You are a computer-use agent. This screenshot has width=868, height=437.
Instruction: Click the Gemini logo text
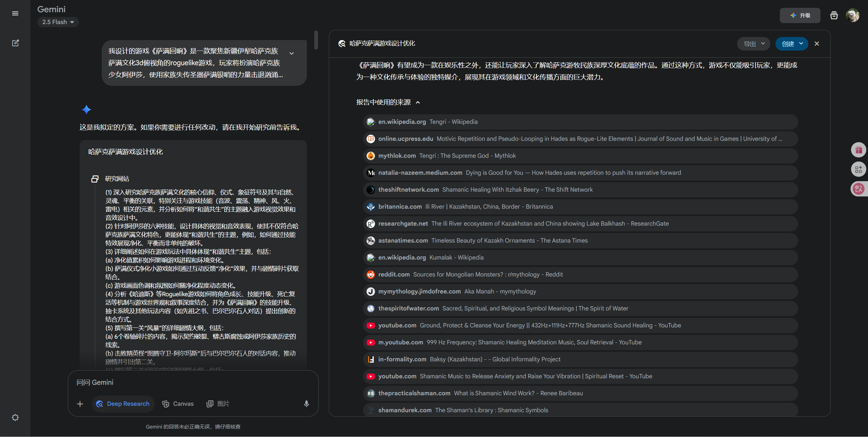(52, 9)
